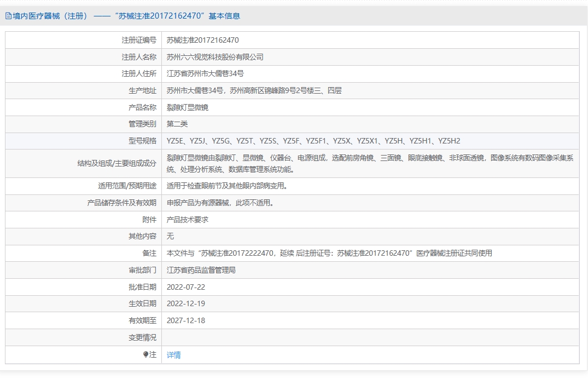This screenshot has height=379, width=588.
Task: Click the 生效日期 row label
Action: pyautogui.click(x=142, y=303)
